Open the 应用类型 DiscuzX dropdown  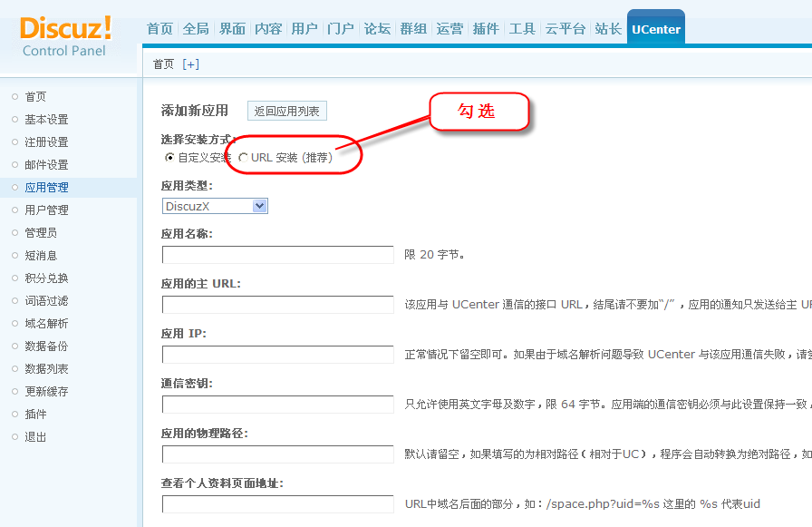pyautogui.click(x=215, y=206)
